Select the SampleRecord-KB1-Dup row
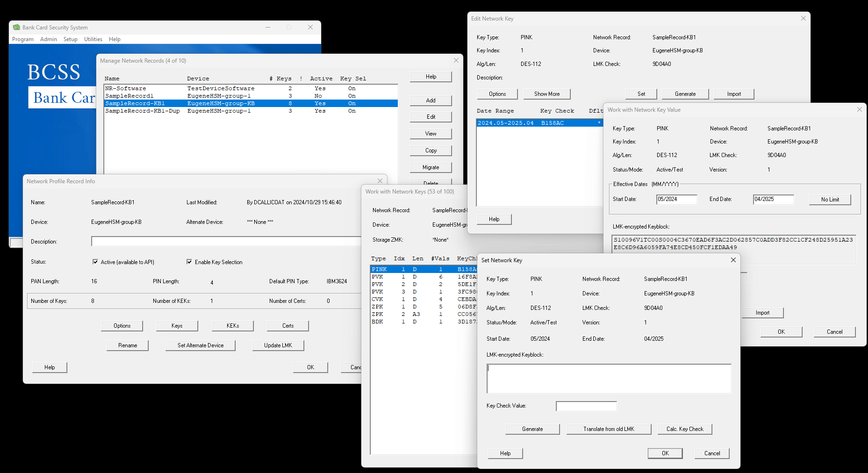This screenshot has height=473, width=868. tap(251, 111)
